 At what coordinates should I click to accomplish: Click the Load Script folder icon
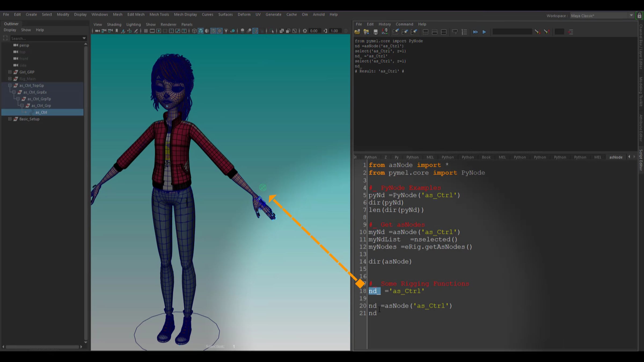pos(357,32)
